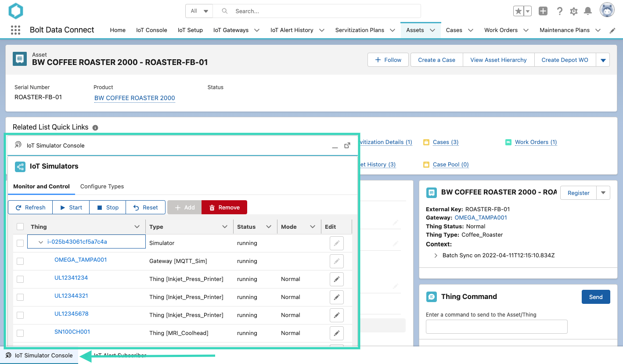Refresh the IoT simulators list

[30, 208]
